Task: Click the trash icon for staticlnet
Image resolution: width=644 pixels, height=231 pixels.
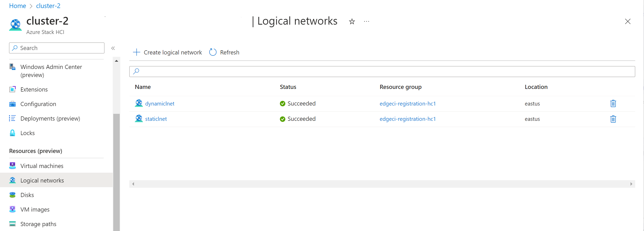Action: pos(613,119)
